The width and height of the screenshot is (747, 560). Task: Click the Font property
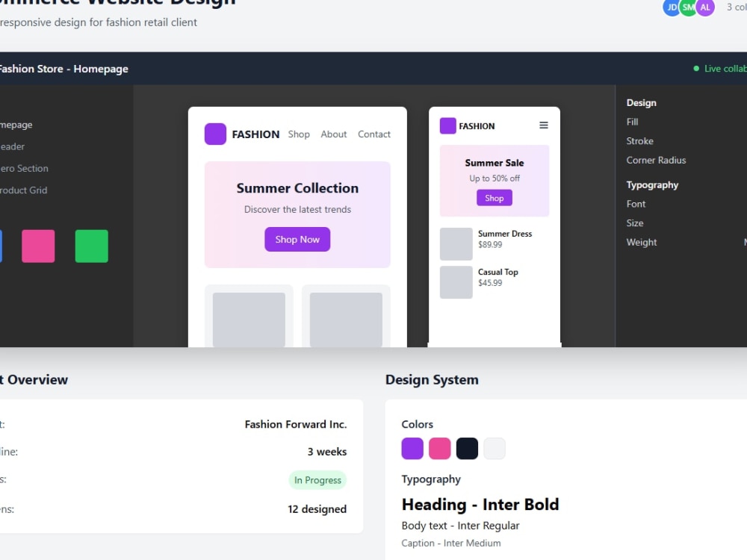click(x=636, y=204)
